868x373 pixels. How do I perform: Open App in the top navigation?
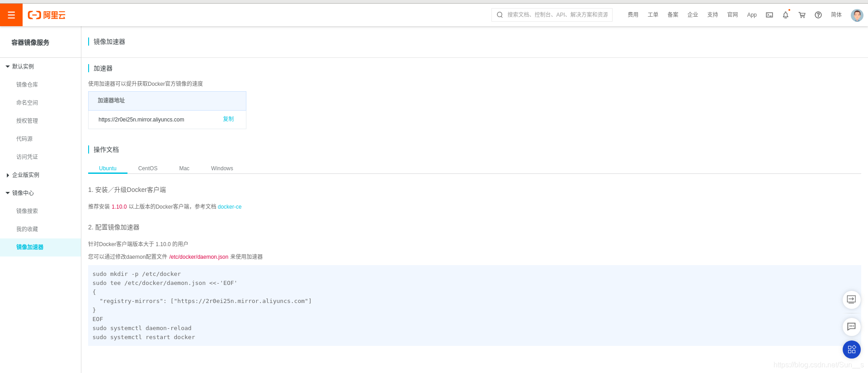[752, 15]
